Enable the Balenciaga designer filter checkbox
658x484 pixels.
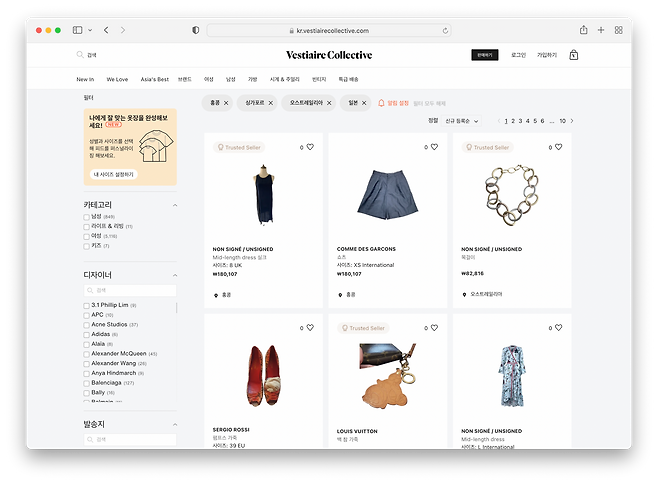tap(86, 383)
